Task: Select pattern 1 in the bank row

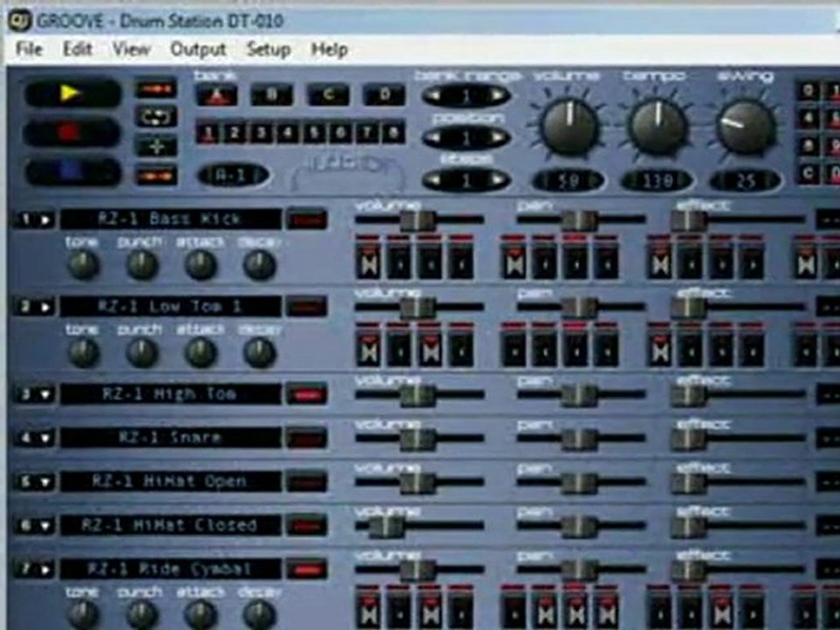Action: click(208, 132)
